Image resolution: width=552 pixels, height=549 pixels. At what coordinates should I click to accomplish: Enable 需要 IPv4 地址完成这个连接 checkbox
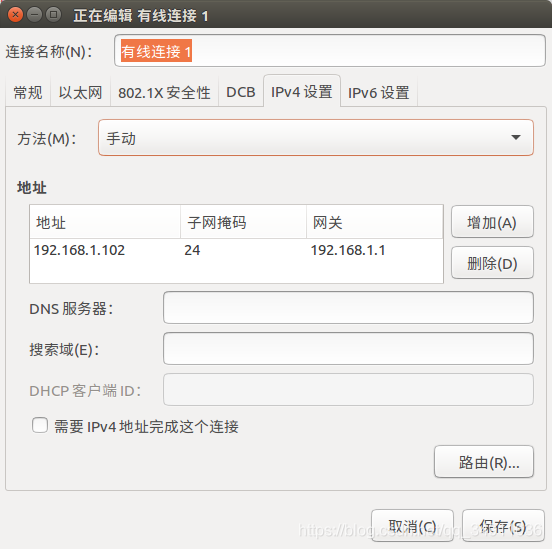(x=40, y=425)
